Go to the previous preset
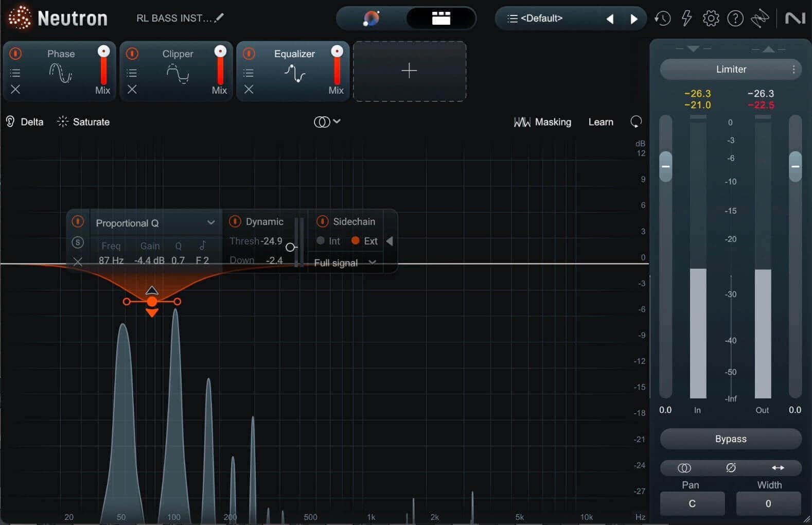This screenshot has height=525, width=812. (x=610, y=19)
